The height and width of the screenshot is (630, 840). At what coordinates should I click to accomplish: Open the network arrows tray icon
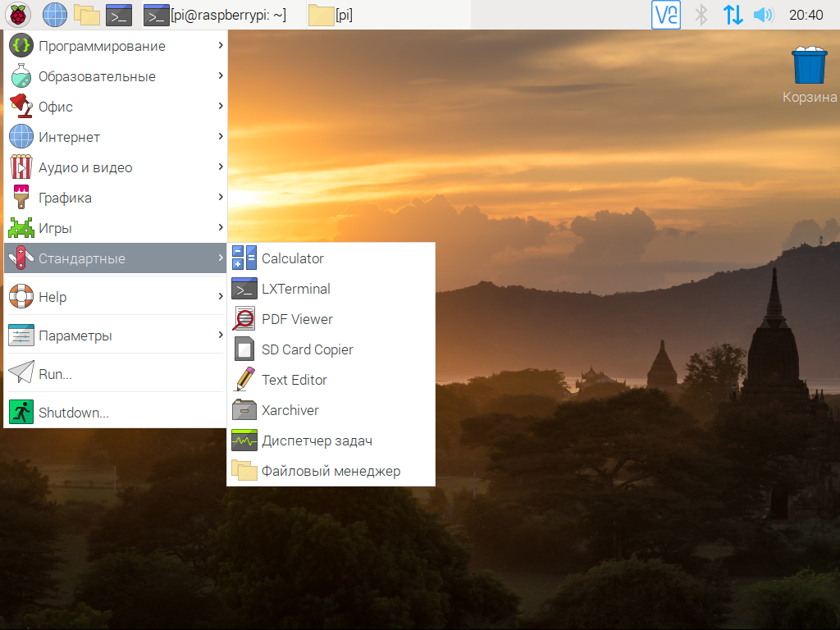click(733, 15)
